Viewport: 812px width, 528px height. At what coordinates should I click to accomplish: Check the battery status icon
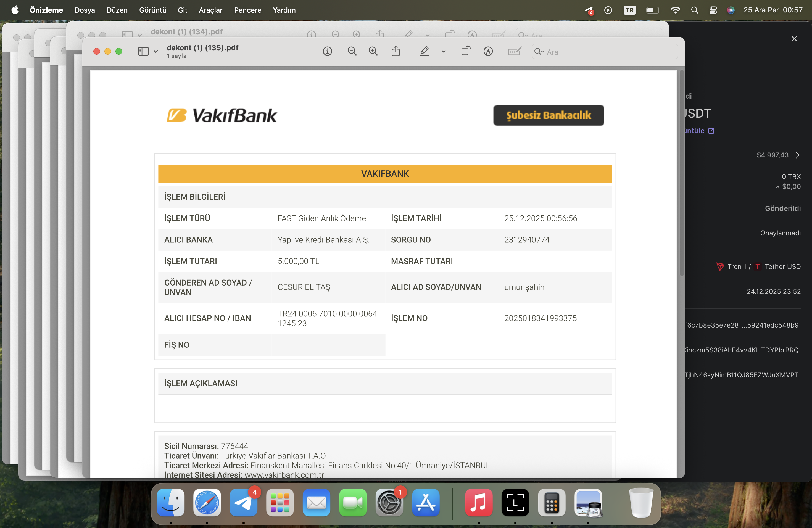[x=653, y=10]
